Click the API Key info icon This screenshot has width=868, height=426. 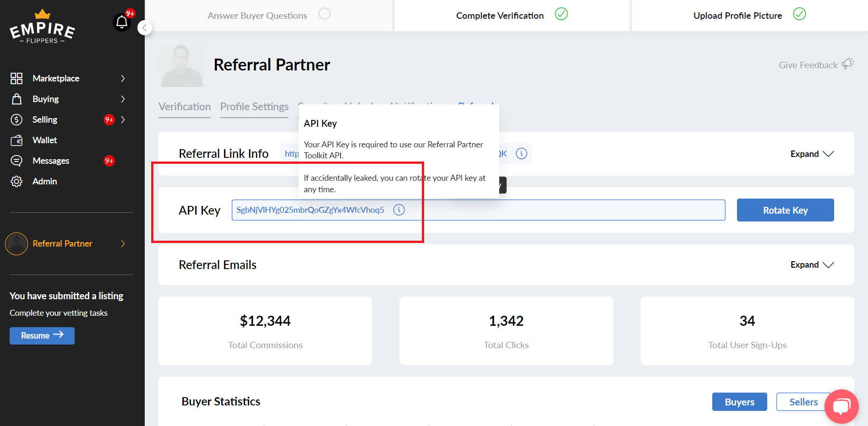[399, 210]
